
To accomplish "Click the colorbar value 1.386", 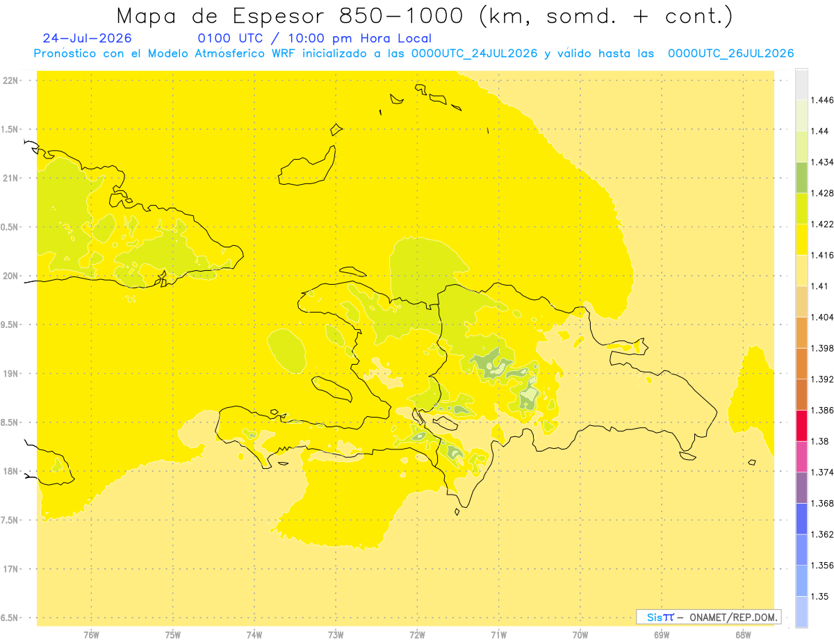I will [821, 410].
